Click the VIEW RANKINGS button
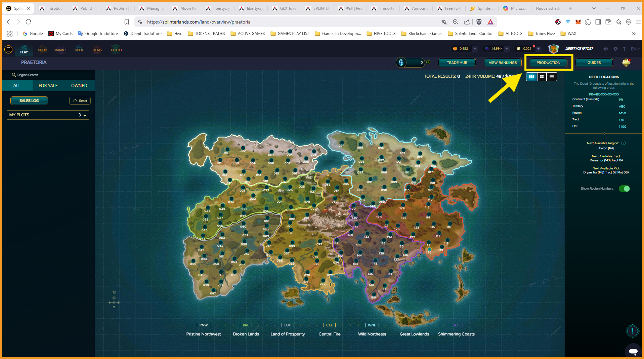The height and width of the screenshot is (359, 644). coord(503,63)
